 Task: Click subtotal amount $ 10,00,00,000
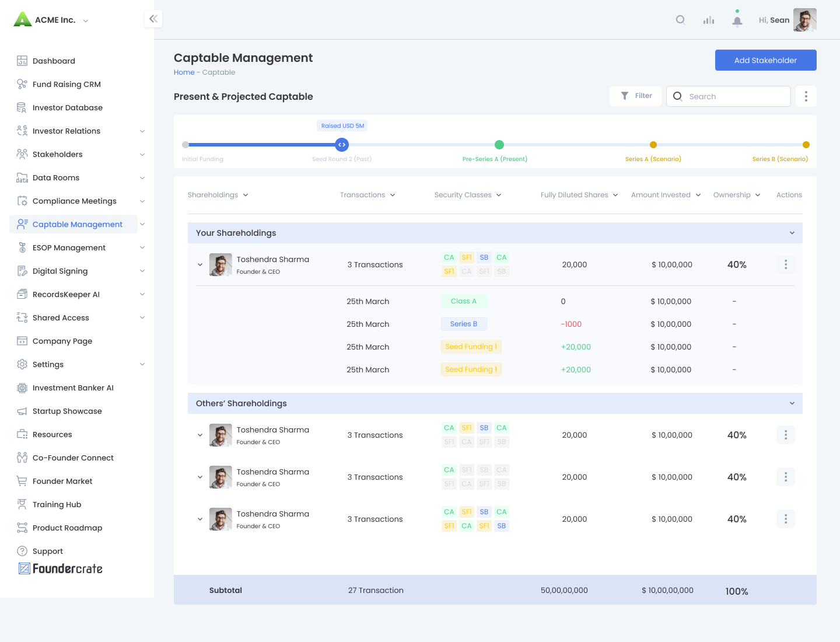click(x=668, y=590)
